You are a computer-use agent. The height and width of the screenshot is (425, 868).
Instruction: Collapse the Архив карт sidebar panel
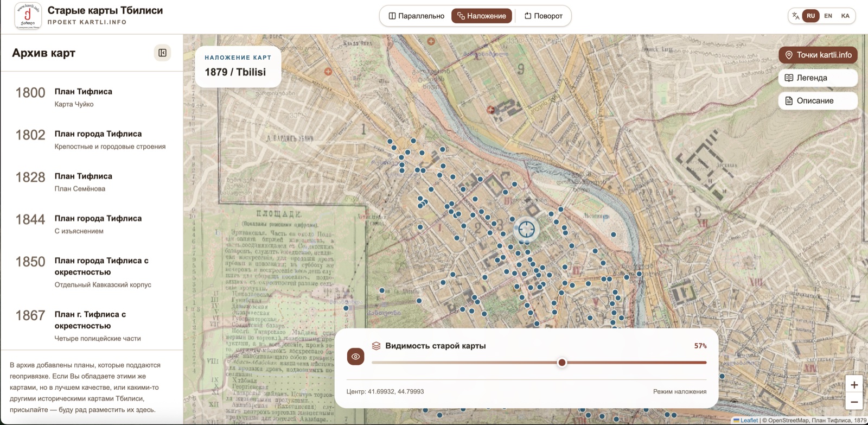pos(162,53)
